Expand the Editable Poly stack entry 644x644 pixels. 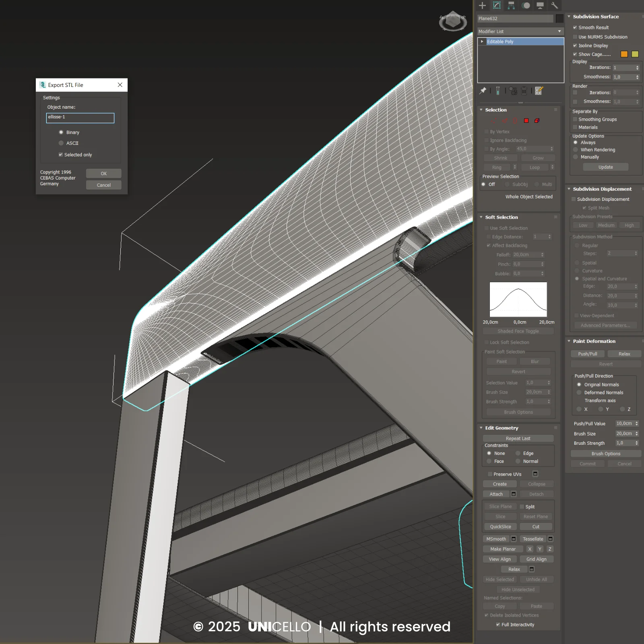(482, 41)
